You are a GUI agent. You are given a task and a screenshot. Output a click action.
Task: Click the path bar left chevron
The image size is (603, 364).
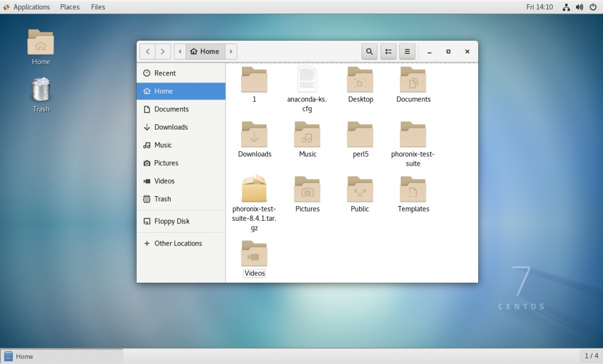[180, 51]
